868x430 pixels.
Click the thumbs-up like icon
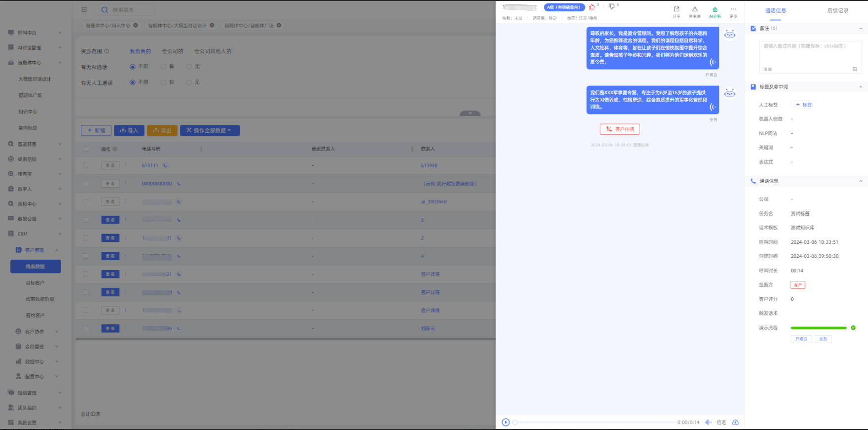(592, 7)
